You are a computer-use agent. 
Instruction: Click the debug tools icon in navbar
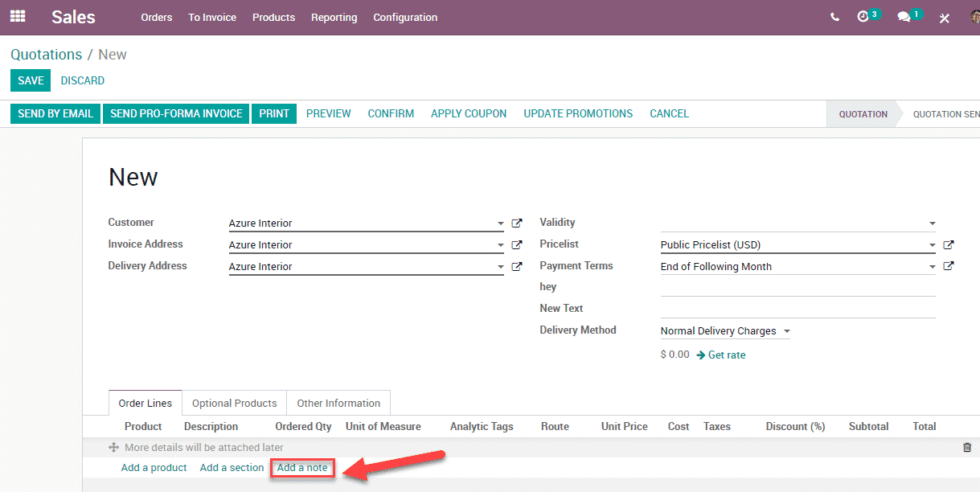click(x=945, y=18)
